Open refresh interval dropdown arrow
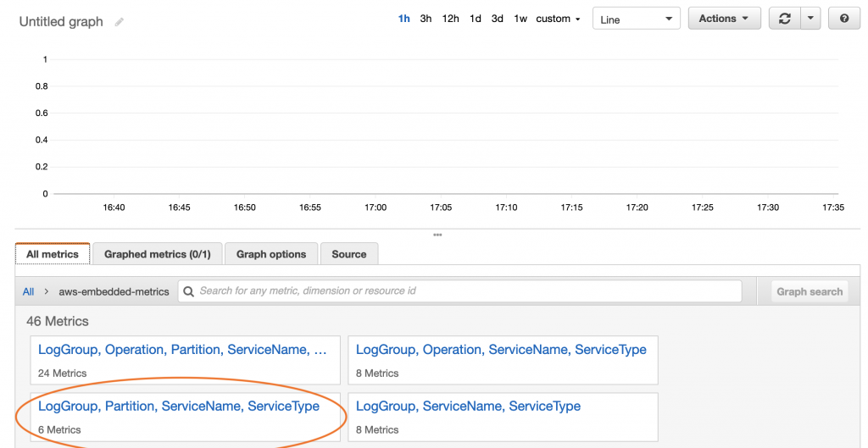 tap(810, 19)
